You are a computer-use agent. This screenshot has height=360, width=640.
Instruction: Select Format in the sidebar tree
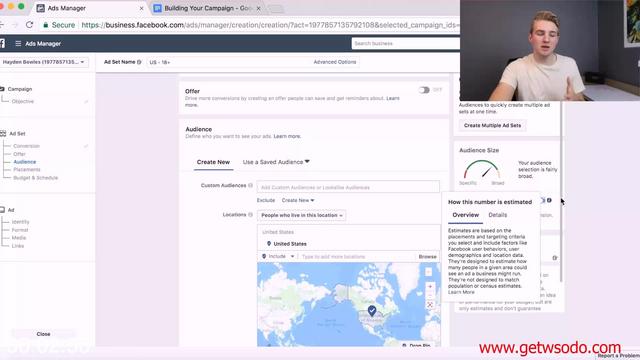tap(20, 230)
